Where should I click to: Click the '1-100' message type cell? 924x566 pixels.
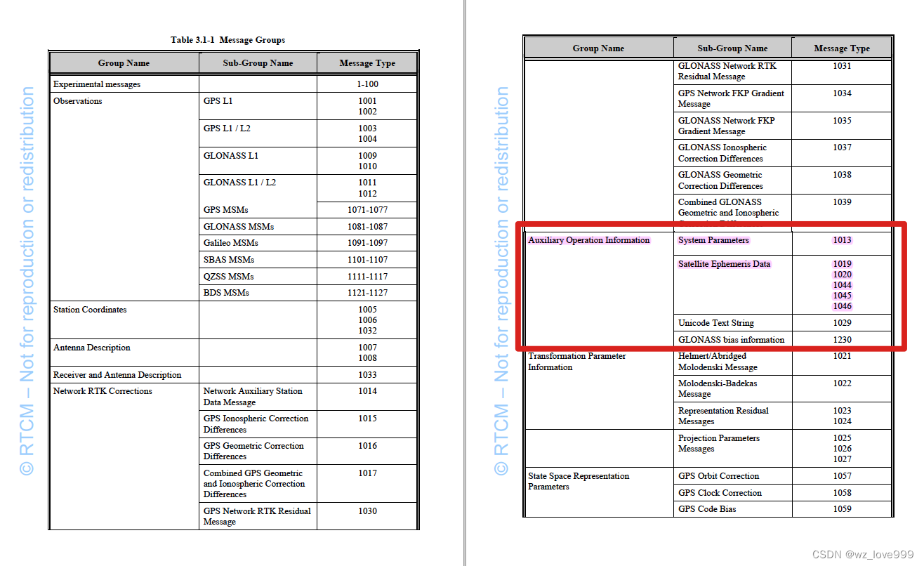(367, 84)
